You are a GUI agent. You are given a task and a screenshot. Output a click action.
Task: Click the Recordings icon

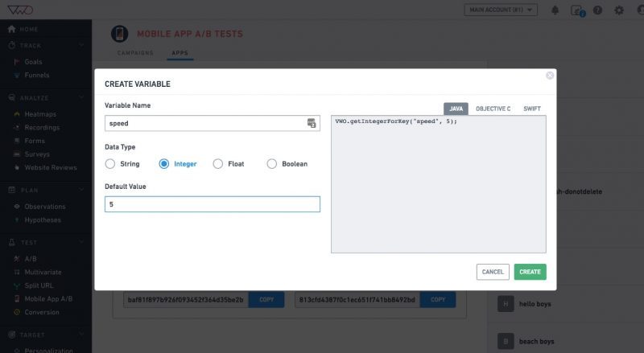(17, 128)
